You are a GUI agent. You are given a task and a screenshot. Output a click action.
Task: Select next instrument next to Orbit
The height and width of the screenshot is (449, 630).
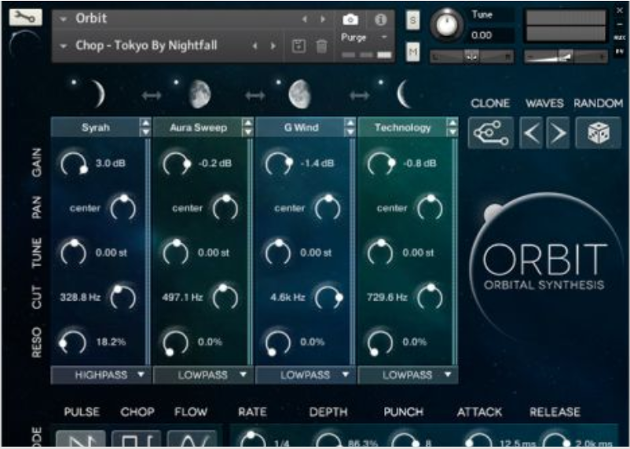pos(323,19)
